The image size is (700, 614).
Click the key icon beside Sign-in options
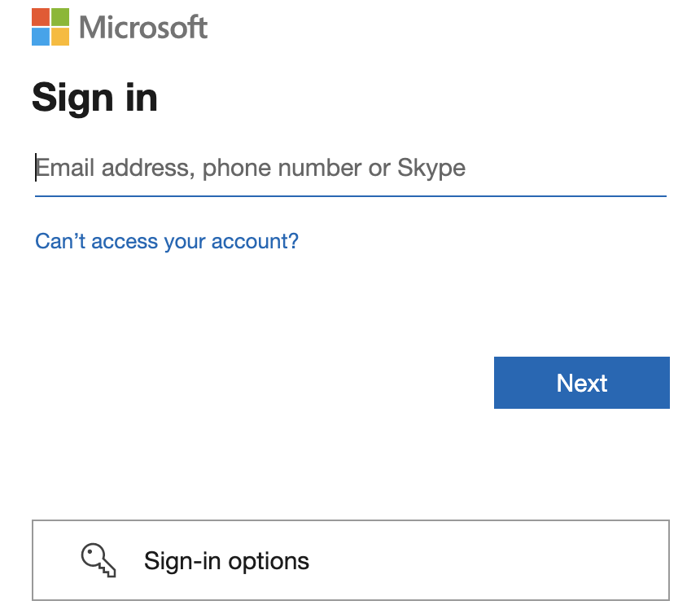(99, 559)
